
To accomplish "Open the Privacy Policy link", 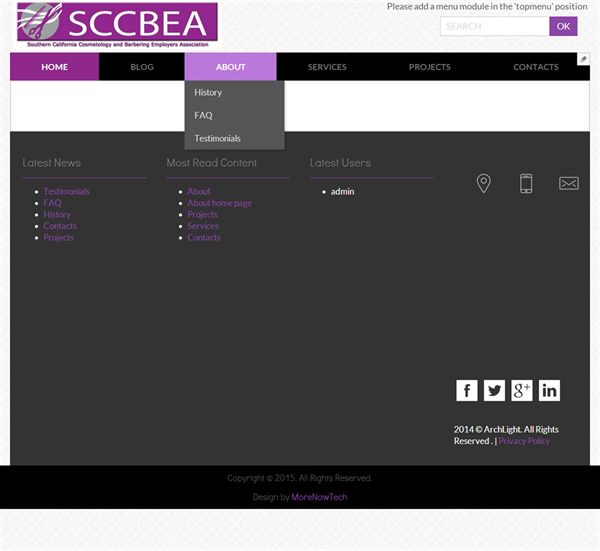I will coord(524,441).
